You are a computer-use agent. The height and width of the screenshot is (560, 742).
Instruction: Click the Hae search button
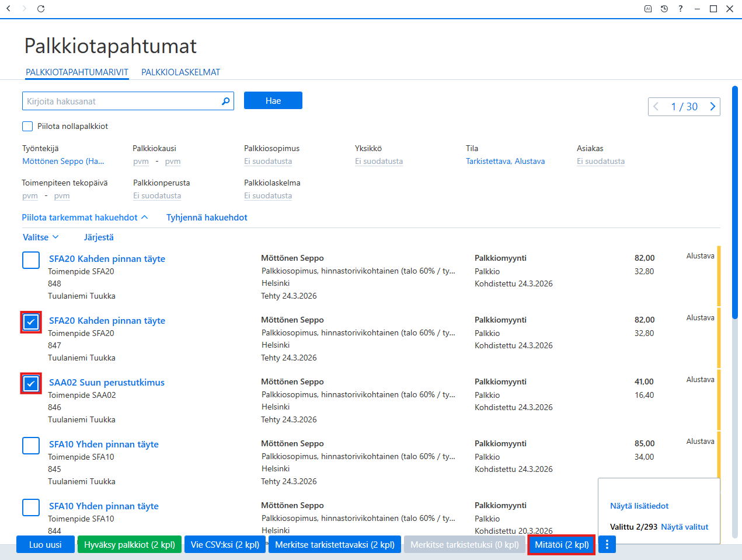point(273,100)
